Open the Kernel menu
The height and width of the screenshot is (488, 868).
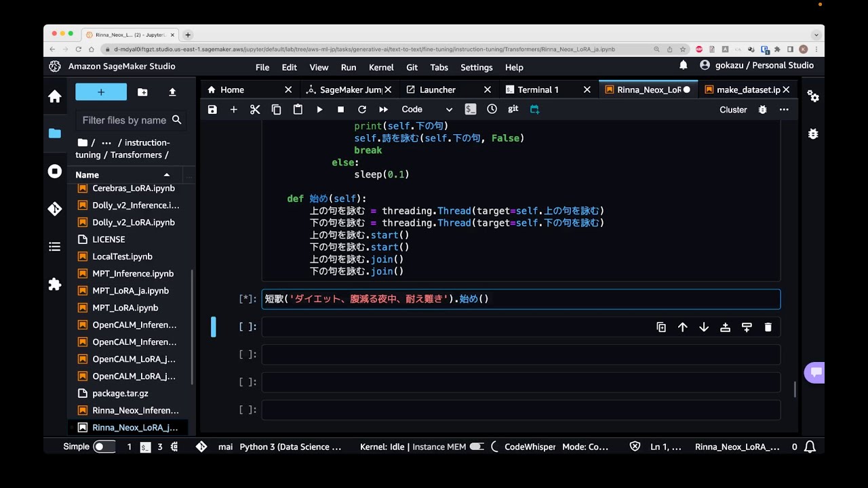click(381, 67)
